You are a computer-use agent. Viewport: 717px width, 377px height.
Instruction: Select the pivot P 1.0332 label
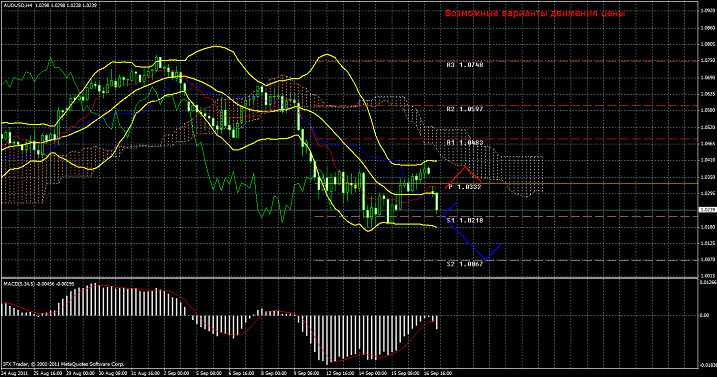[465, 187]
